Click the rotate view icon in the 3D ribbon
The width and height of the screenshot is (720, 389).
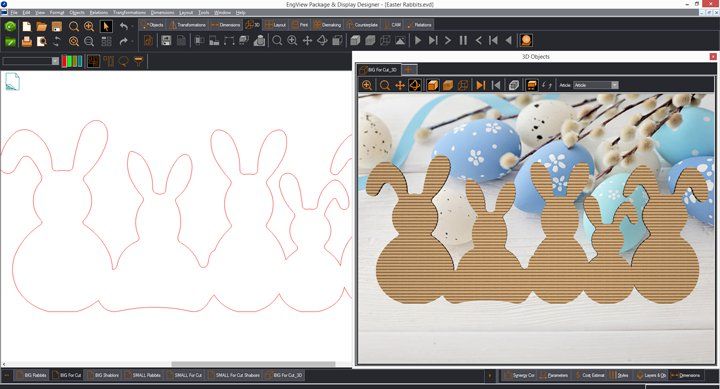click(x=322, y=41)
